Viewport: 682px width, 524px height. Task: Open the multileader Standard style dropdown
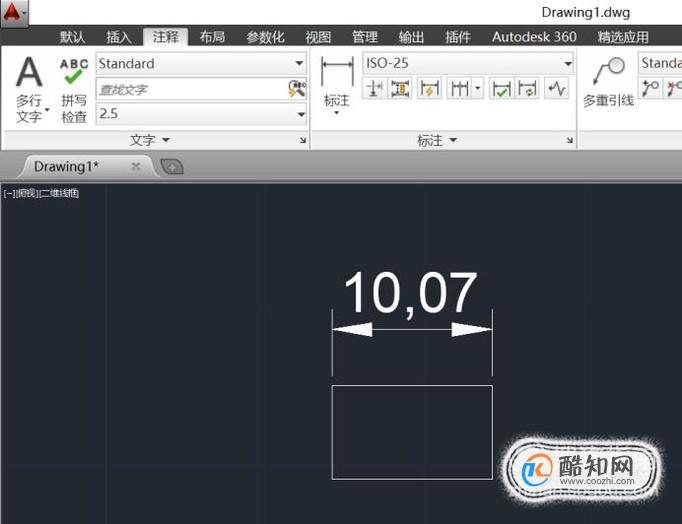(x=660, y=63)
